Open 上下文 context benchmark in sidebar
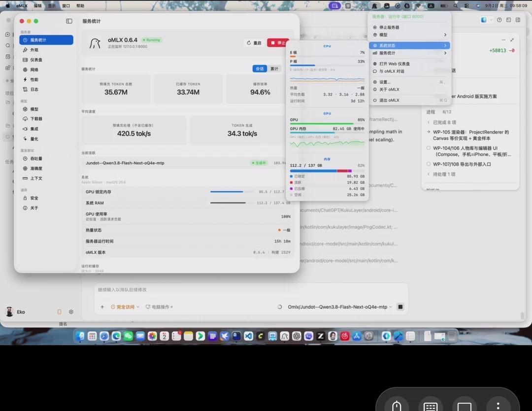This screenshot has height=411, width=532. click(46, 178)
